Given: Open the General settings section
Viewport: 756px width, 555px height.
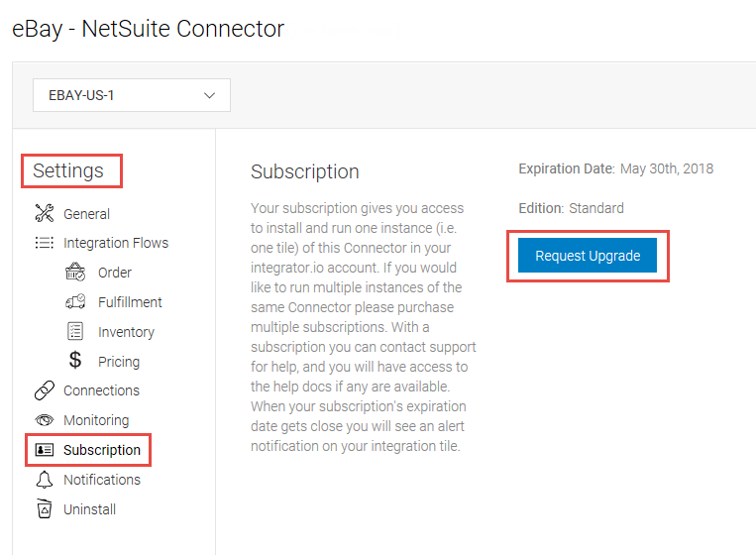Looking at the screenshot, I should click(x=87, y=214).
